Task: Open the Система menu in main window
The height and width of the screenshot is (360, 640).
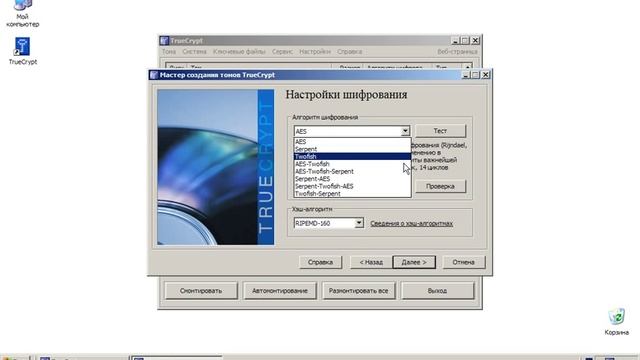Action: [194, 51]
